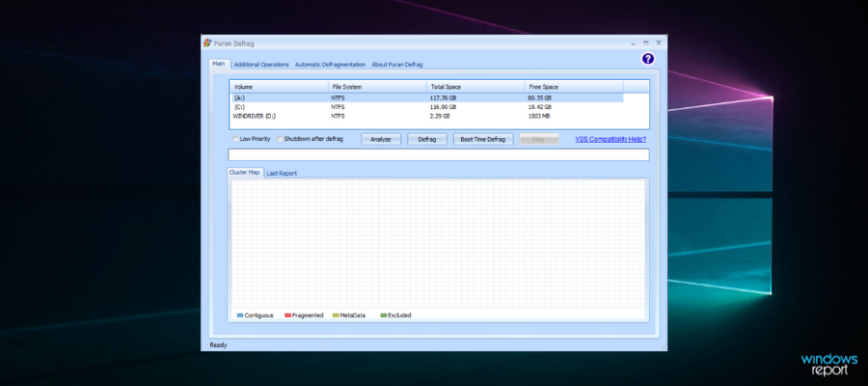Select the Cluster Map tab

pos(245,172)
